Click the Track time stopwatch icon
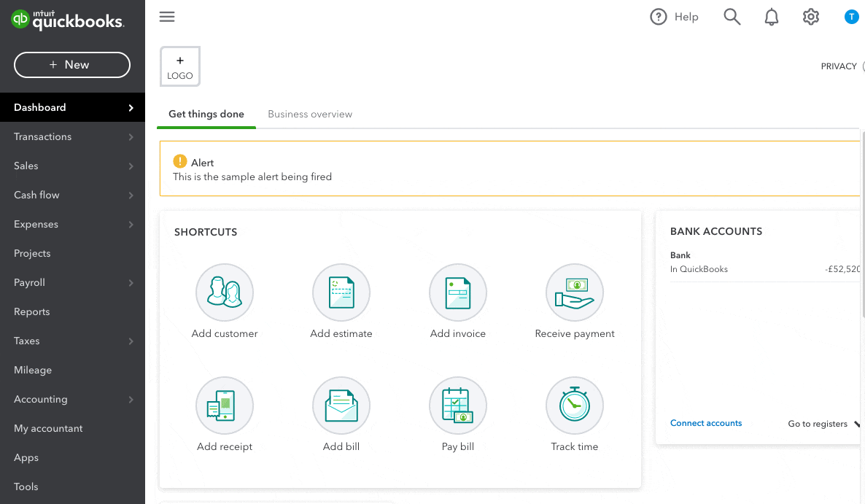The image size is (865, 504). click(x=575, y=406)
